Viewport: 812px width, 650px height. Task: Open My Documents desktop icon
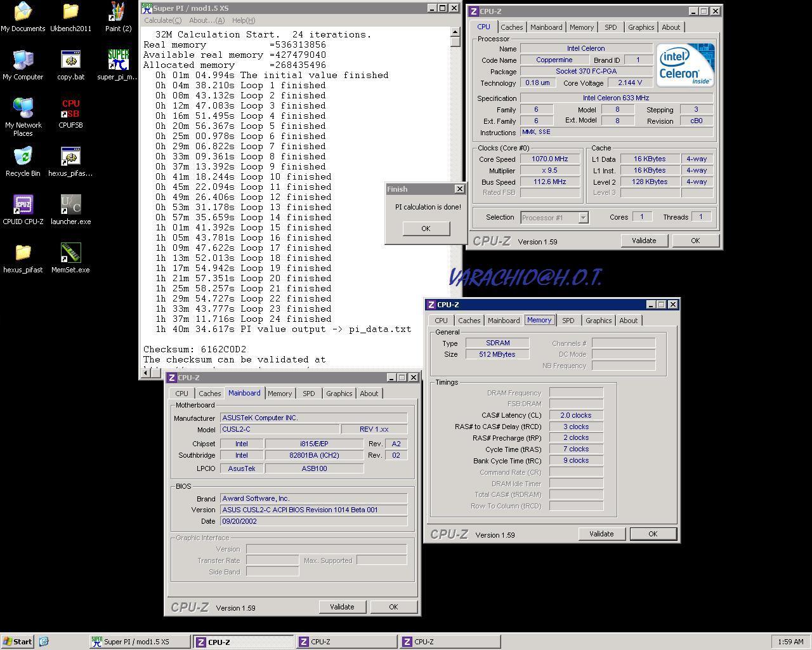pyautogui.click(x=23, y=17)
